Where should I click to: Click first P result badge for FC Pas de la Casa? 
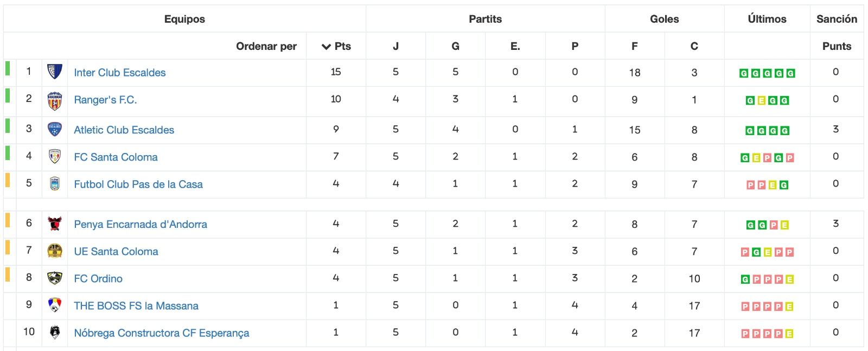[750, 185]
